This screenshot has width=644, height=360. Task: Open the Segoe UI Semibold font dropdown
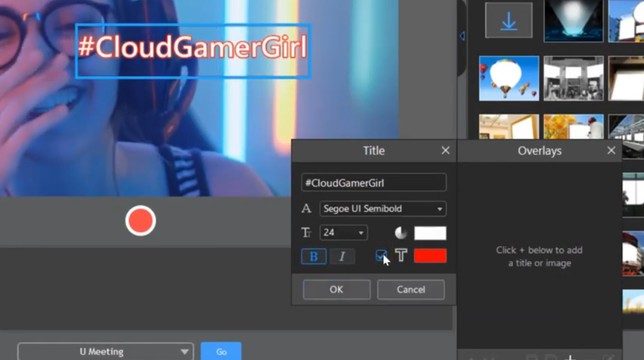tap(383, 209)
